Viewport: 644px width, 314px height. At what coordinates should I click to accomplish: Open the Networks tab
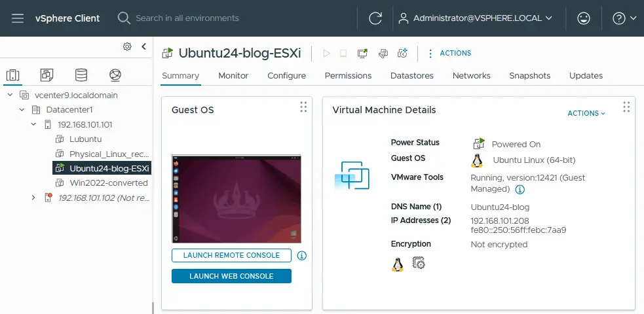(x=472, y=76)
